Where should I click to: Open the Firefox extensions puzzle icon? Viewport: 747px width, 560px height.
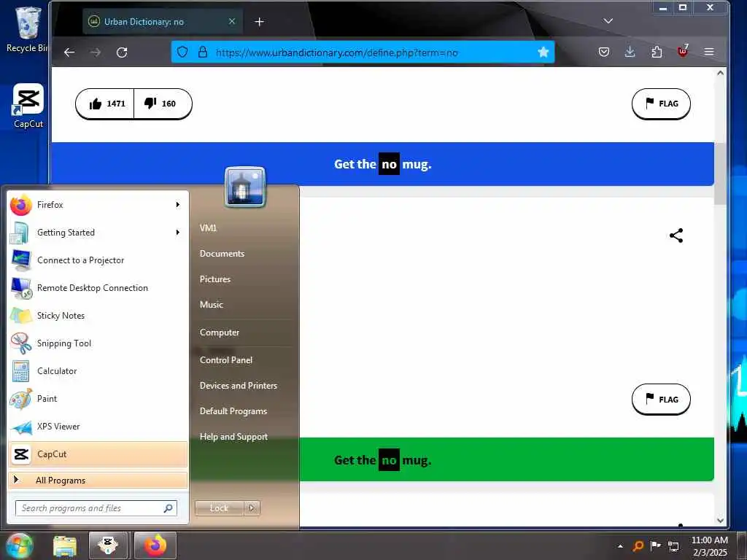click(x=657, y=52)
